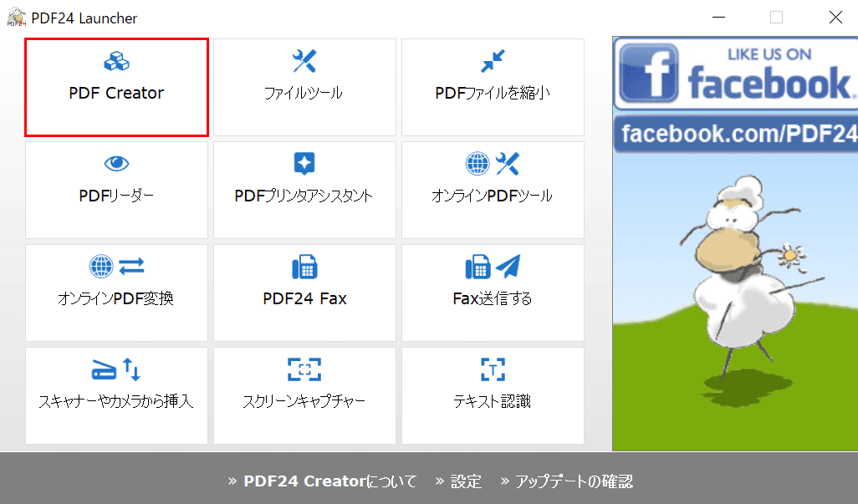858x504 pixels.
Task: Open the Fax送信する label
Action: pyautogui.click(x=493, y=298)
